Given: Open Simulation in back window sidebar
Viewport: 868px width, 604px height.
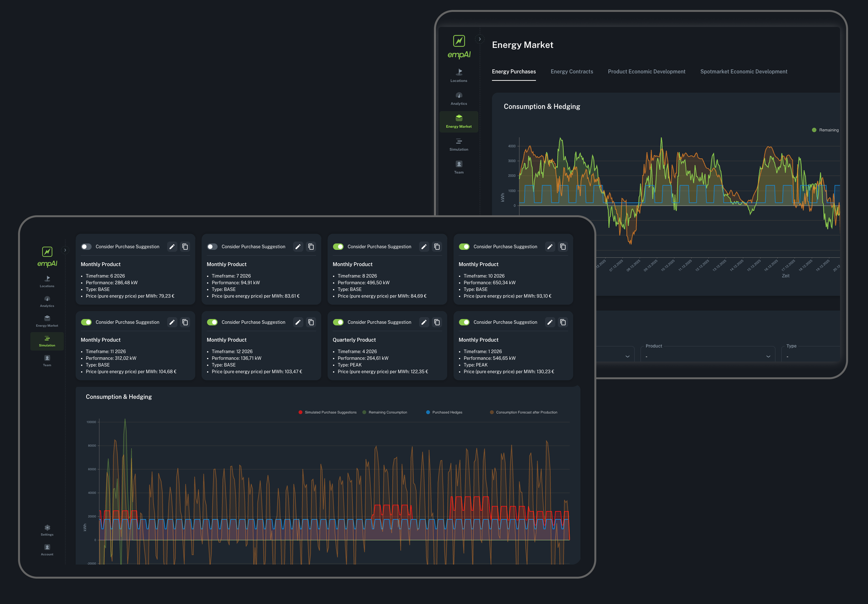Looking at the screenshot, I should pyautogui.click(x=458, y=144).
